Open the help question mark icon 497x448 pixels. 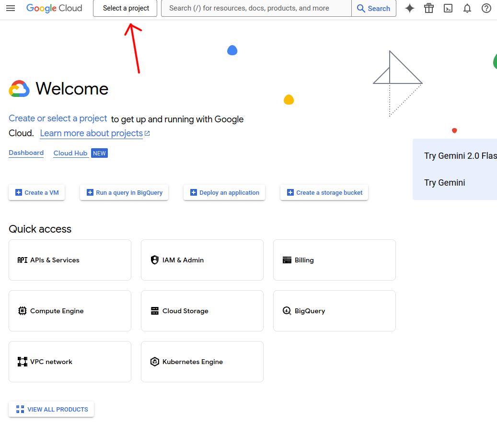click(x=486, y=8)
